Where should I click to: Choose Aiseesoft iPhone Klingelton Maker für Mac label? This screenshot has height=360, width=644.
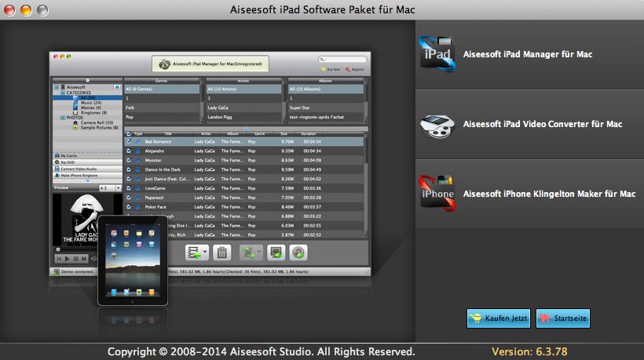tap(549, 194)
